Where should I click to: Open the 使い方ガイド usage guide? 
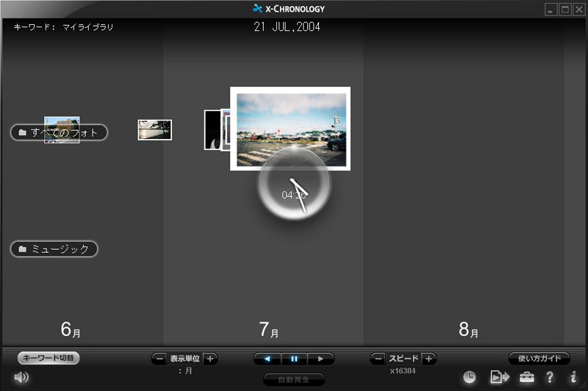[539, 359]
